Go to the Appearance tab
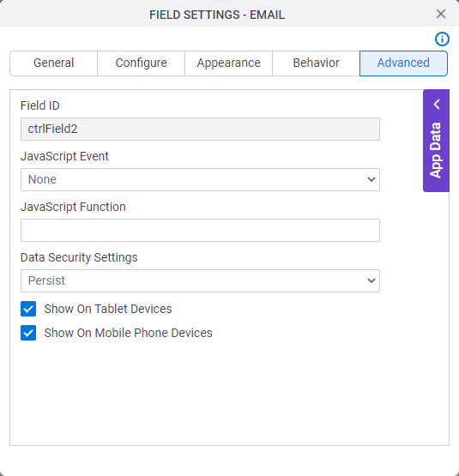Viewport: 459px width, 476px height. pos(228,63)
